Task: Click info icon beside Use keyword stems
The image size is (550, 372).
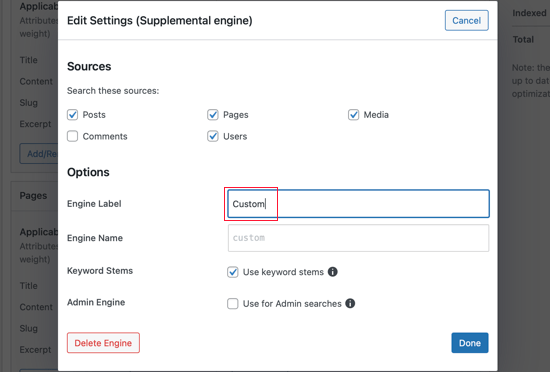Action: (x=333, y=272)
